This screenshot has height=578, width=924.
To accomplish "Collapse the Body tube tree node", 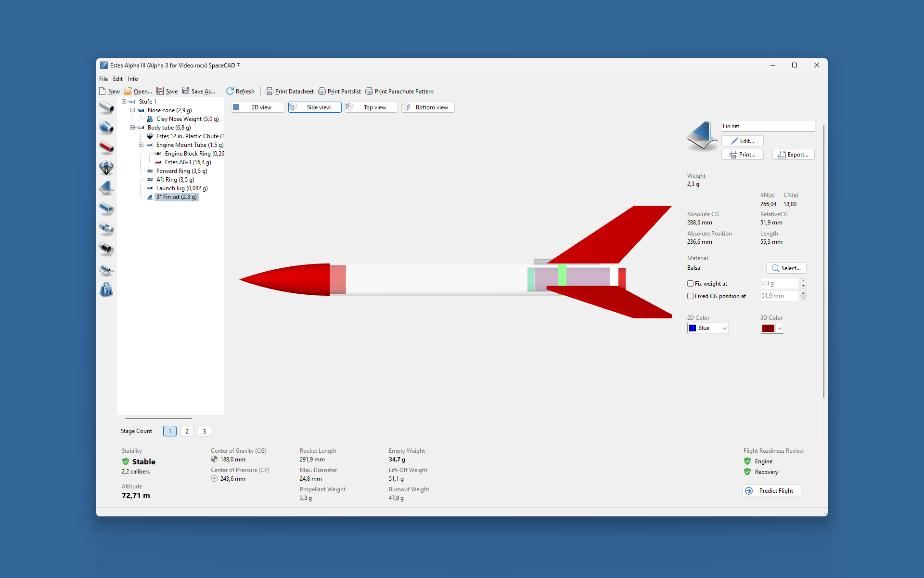I will tap(132, 128).
